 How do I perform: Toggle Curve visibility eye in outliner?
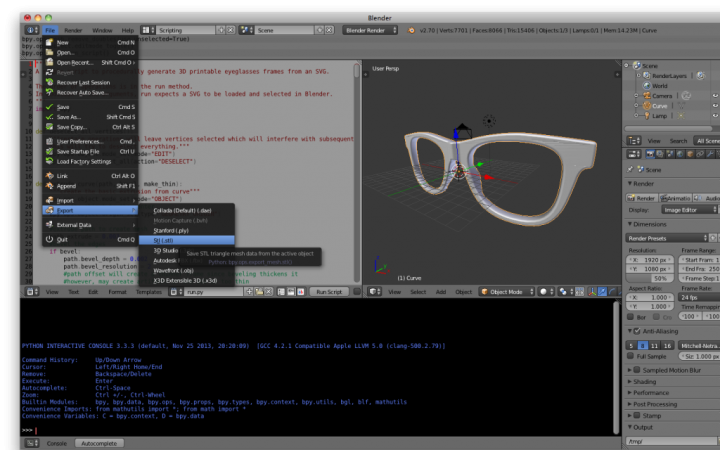(x=715, y=106)
